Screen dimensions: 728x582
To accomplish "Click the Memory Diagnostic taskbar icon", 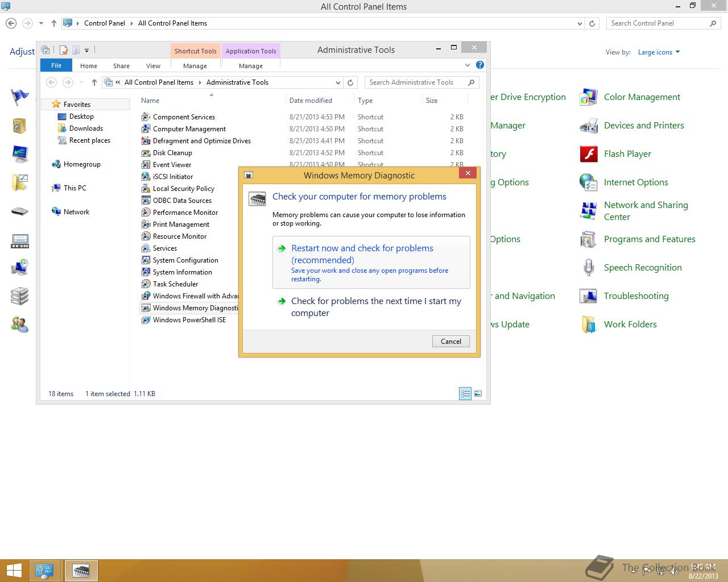I will click(x=81, y=570).
